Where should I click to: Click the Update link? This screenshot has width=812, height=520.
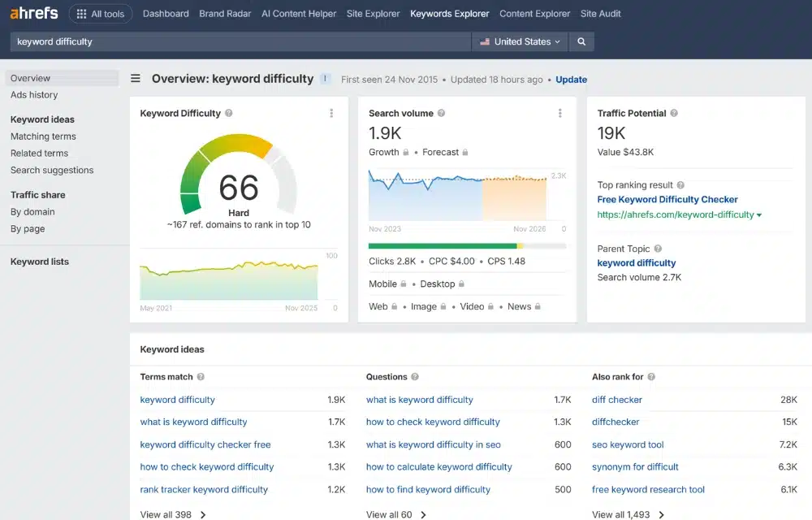571,80
